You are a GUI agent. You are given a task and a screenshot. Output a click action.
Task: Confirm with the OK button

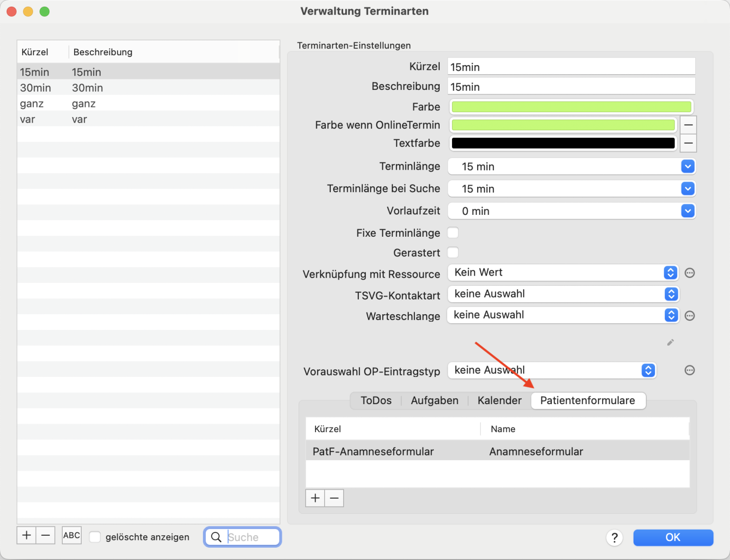pyautogui.click(x=673, y=538)
